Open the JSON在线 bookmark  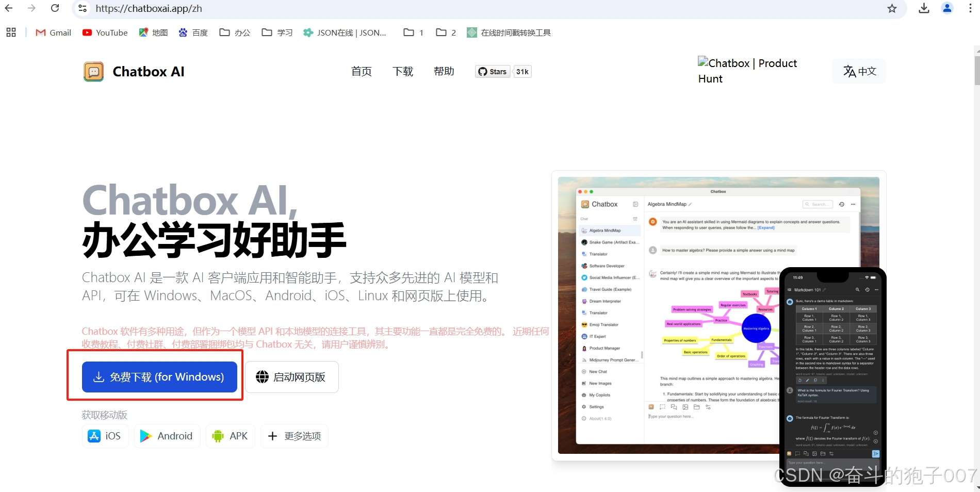click(x=345, y=32)
